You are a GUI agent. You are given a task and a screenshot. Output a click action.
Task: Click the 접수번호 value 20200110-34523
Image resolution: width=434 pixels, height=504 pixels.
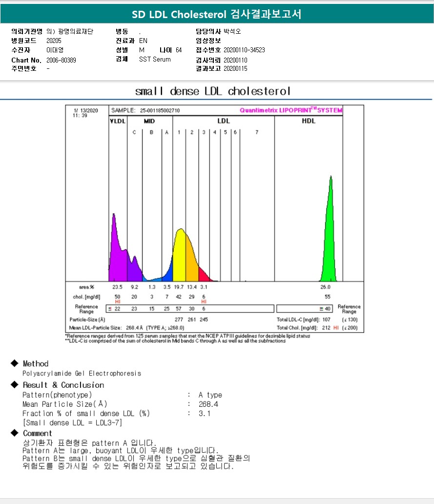(244, 50)
